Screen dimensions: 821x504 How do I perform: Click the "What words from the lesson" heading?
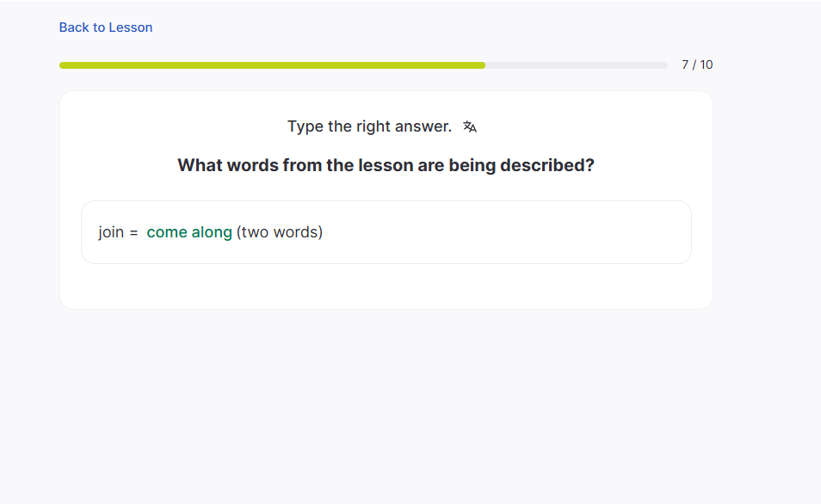coord(386,165)
